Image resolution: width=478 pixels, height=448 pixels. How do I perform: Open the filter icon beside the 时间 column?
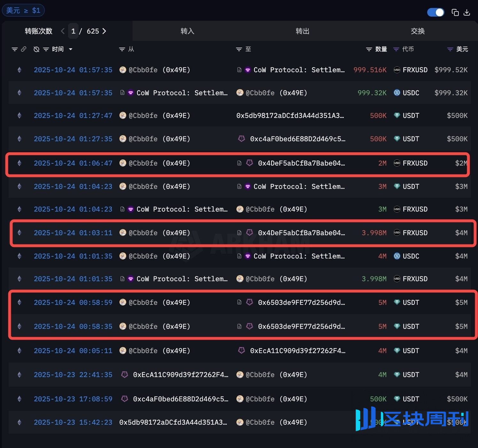[x=46, y=49]
